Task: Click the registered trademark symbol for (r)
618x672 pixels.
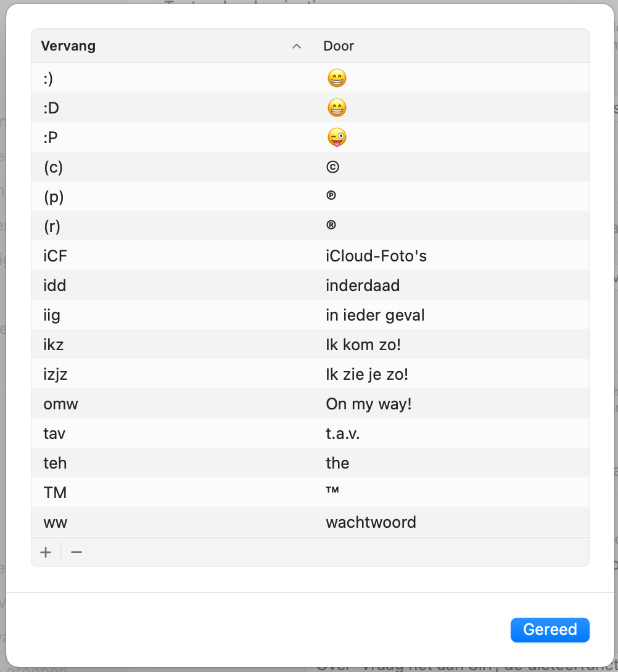Action: click(331, 225)
